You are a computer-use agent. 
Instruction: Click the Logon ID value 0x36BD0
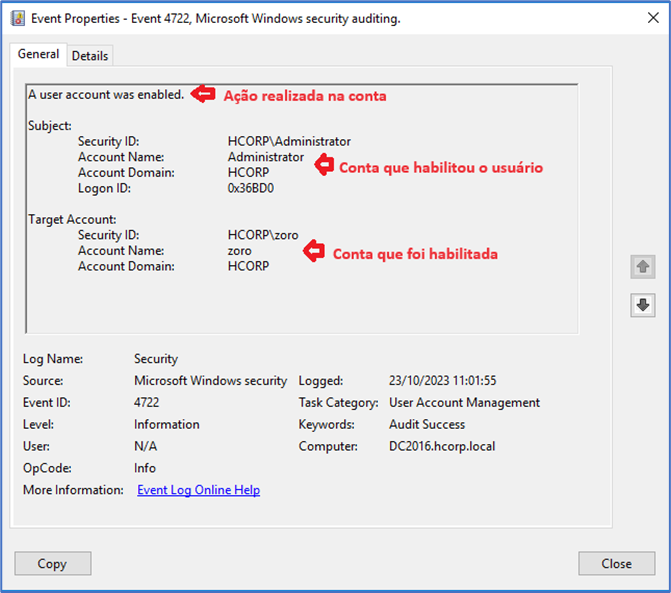[x=251, y=188]
